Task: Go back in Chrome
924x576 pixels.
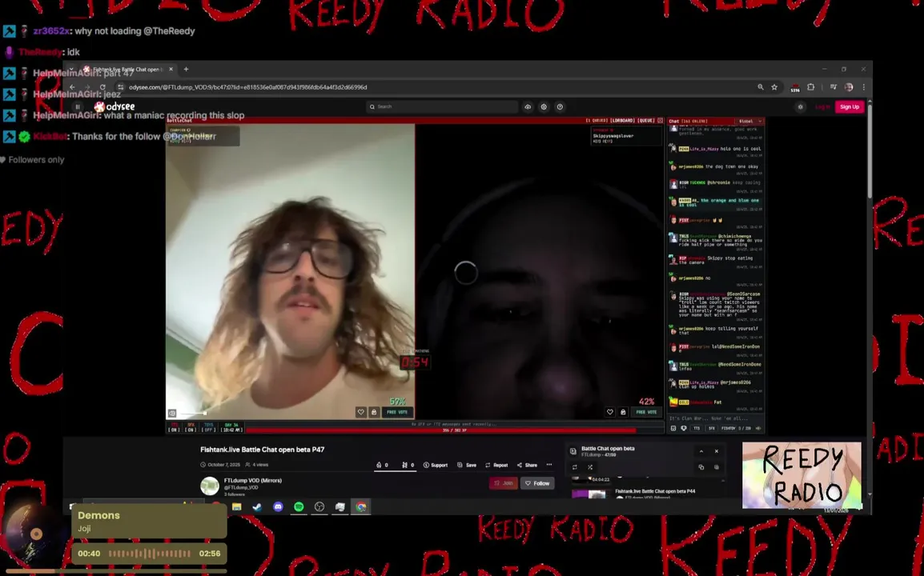Action: point(72,87)
